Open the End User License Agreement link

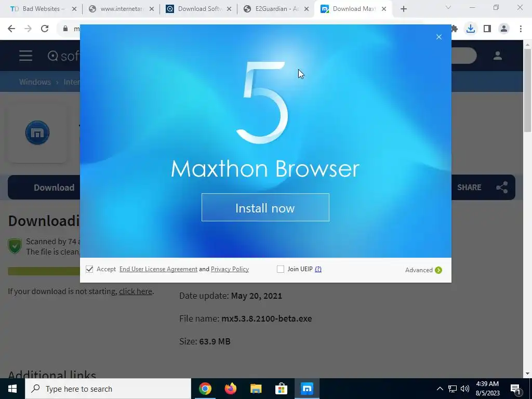point(158,269)
